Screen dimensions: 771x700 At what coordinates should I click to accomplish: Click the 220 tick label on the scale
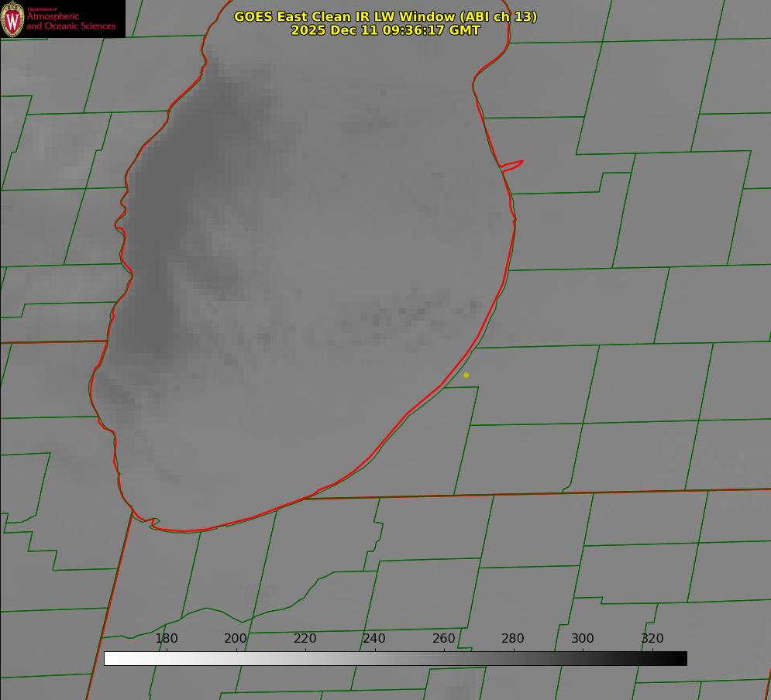pyautogui.click(x=305, y=639)
